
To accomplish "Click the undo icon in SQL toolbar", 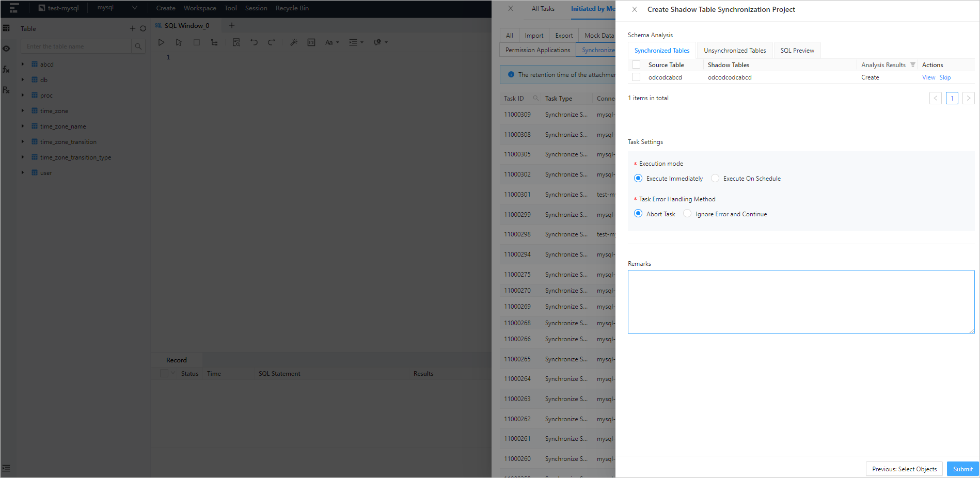I will click(254, 42).
